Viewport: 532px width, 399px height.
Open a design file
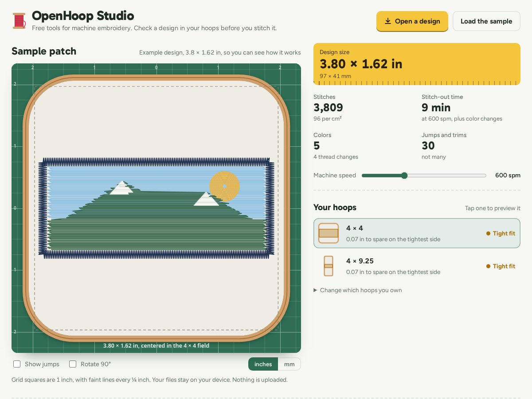tap(412, 21)
